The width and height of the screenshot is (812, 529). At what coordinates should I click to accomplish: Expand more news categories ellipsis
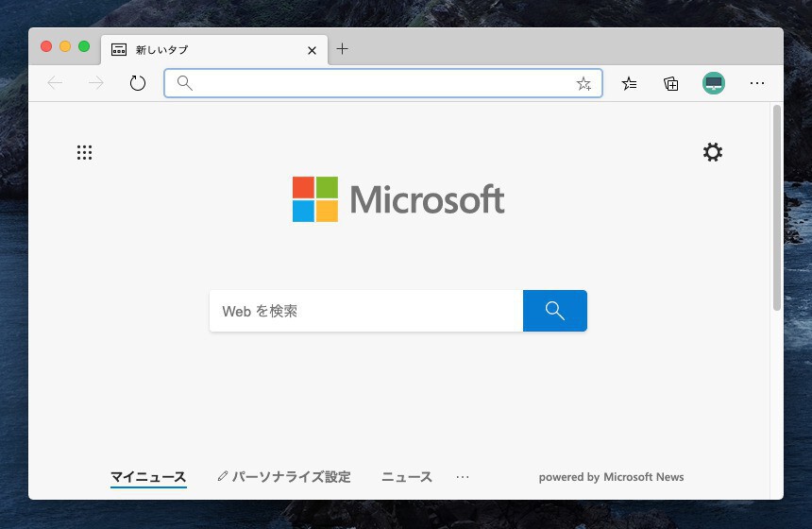pos(463,477)
